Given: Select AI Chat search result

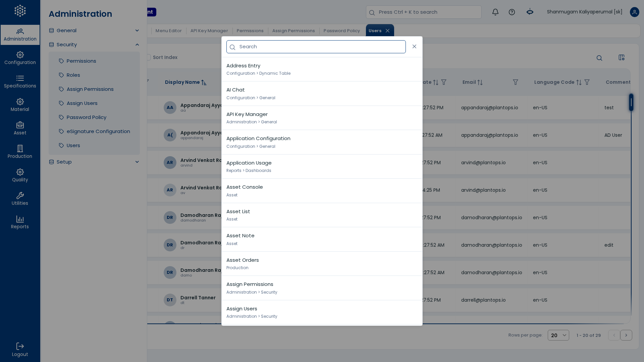Looking at the screenshot, I should [322, 94].
